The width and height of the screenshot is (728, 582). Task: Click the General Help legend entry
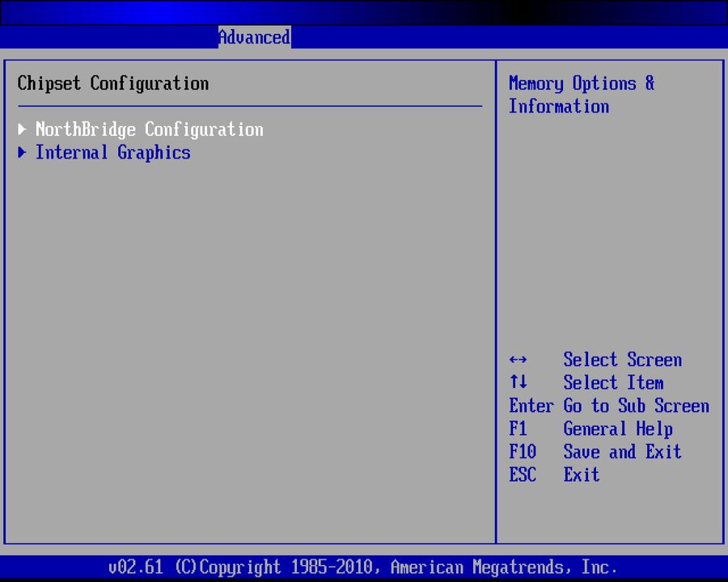pos(618,429)
